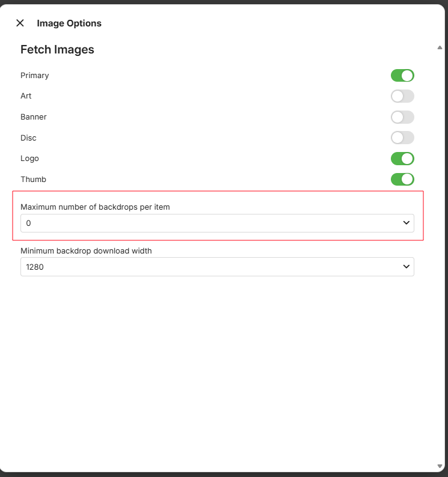
Task: Close the Image Options dialog
Action: (x=20, y=23)
